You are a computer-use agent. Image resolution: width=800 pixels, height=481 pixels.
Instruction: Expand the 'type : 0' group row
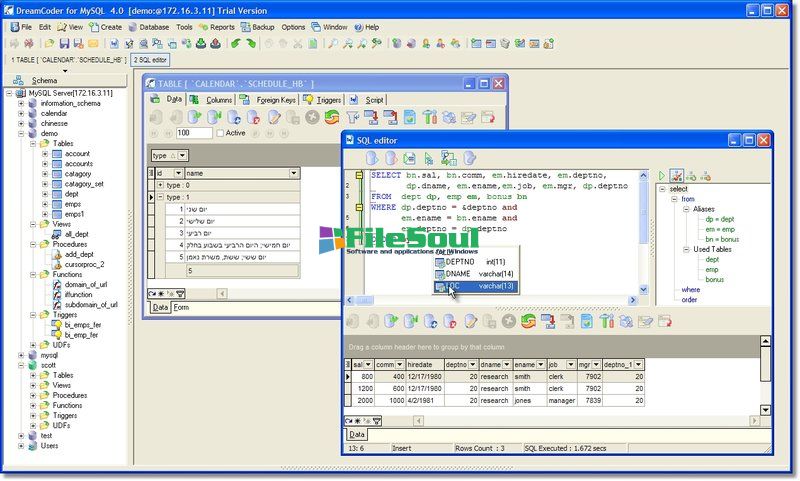[159, 186]
